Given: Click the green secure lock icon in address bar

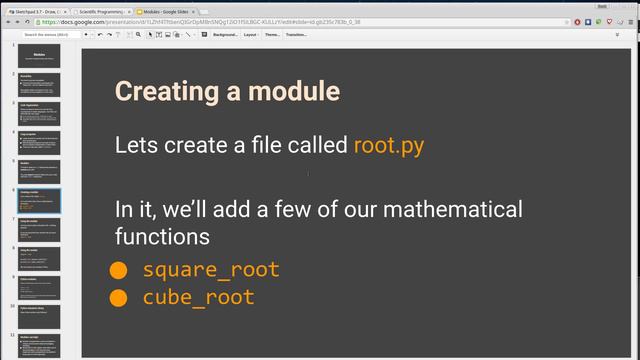Looking at the screenshot, I should [38, 22].
